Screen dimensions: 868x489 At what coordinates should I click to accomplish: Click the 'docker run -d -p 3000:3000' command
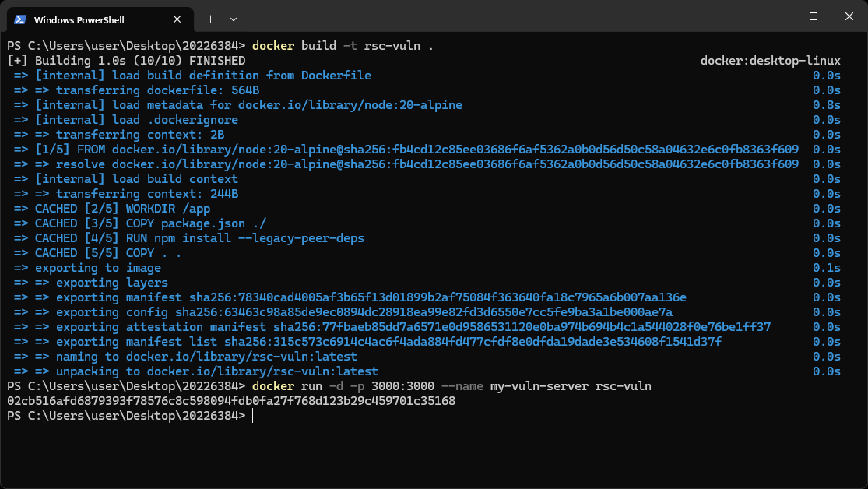[452, 386]
